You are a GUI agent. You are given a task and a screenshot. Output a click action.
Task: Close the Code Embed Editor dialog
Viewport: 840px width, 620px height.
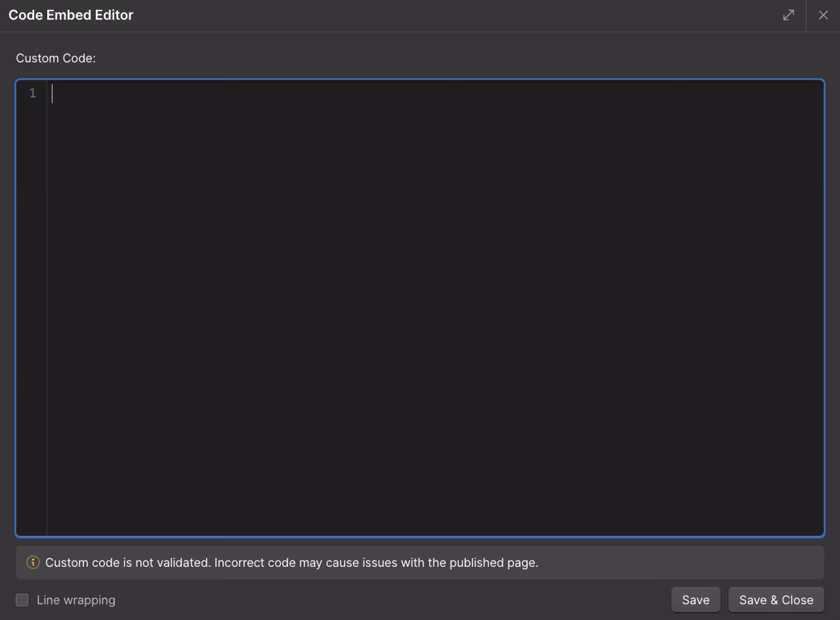click(x=823, y=15)
